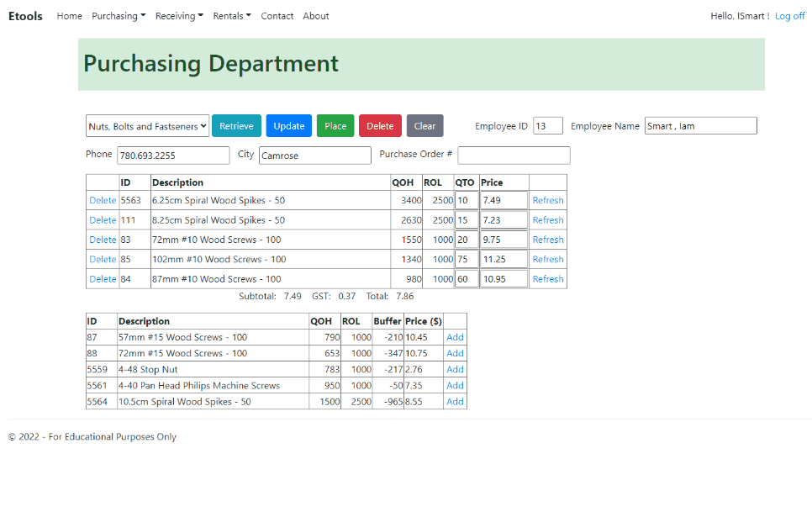Log off the current user
Screen dimensions: 812x517
click(790, 15)
